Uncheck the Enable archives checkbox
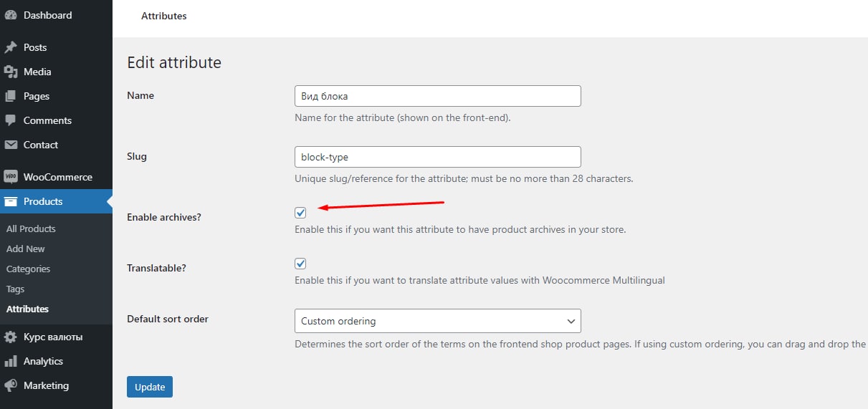Image resolution: width=868 pixels, height=409 pixels. point(300,213)
